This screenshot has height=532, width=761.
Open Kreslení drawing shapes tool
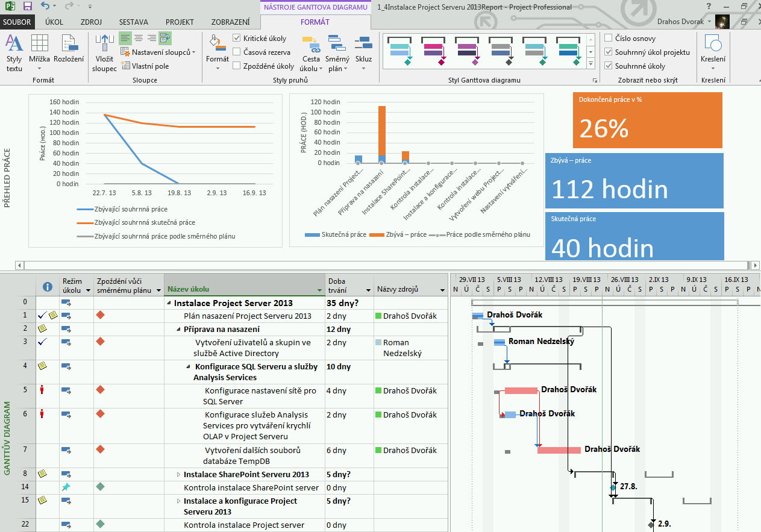click(713, 53)
